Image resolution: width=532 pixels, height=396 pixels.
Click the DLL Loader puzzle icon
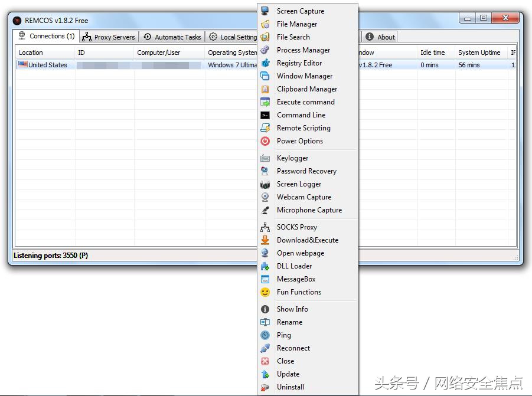265,266
